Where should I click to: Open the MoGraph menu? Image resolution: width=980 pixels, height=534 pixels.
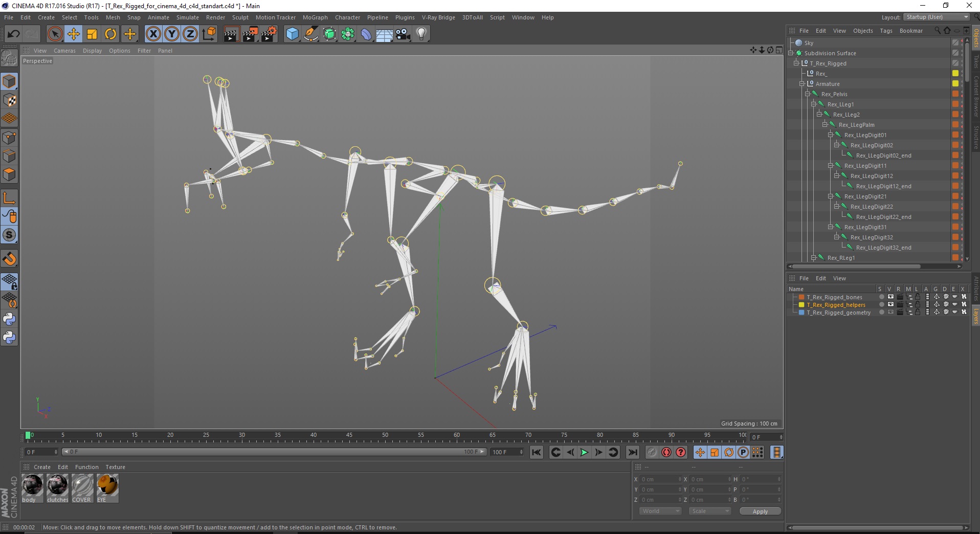tap(315, 17)
